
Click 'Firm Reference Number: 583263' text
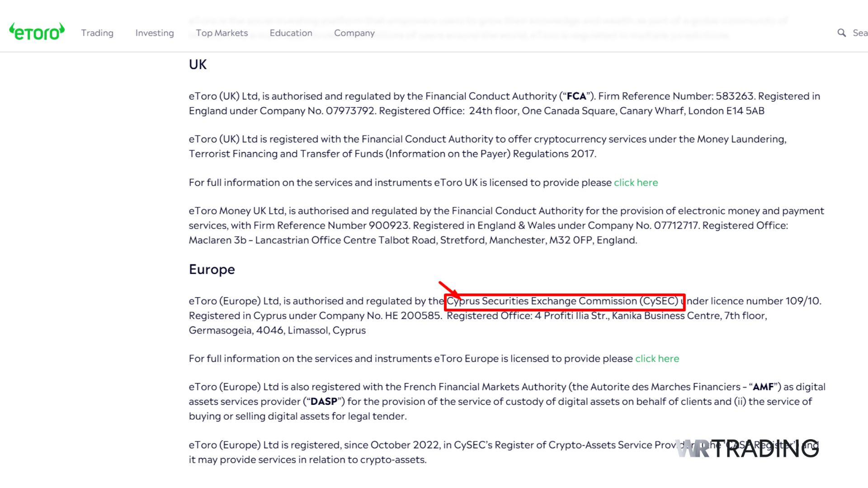[676, 96]
